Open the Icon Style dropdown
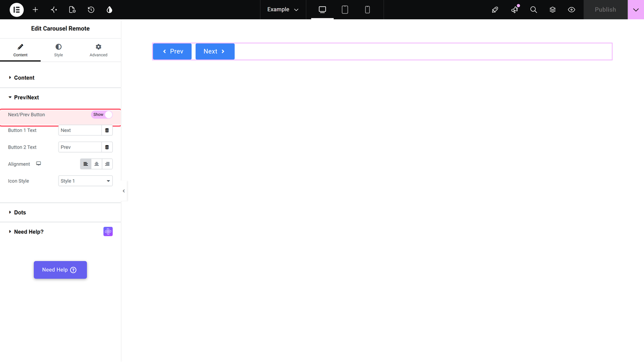The height and width of the screenshot is (362, 644). [85, 181]
